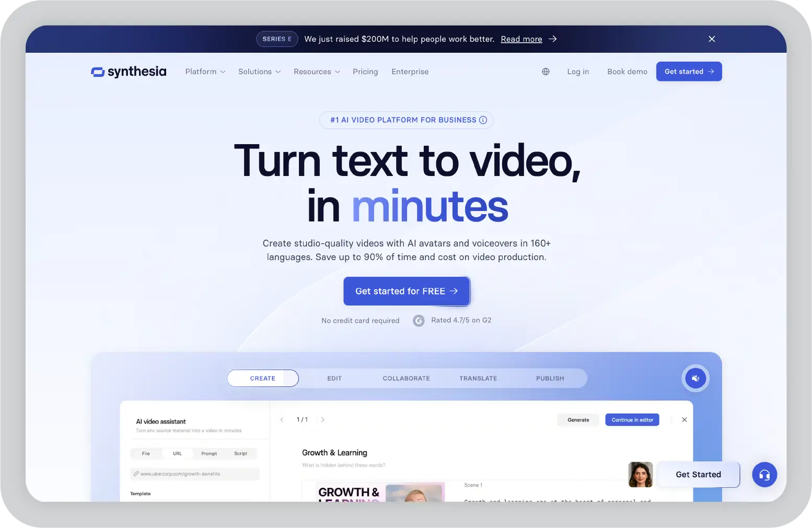Click the info icon in the AI video platform badge

tap(483, 120)
